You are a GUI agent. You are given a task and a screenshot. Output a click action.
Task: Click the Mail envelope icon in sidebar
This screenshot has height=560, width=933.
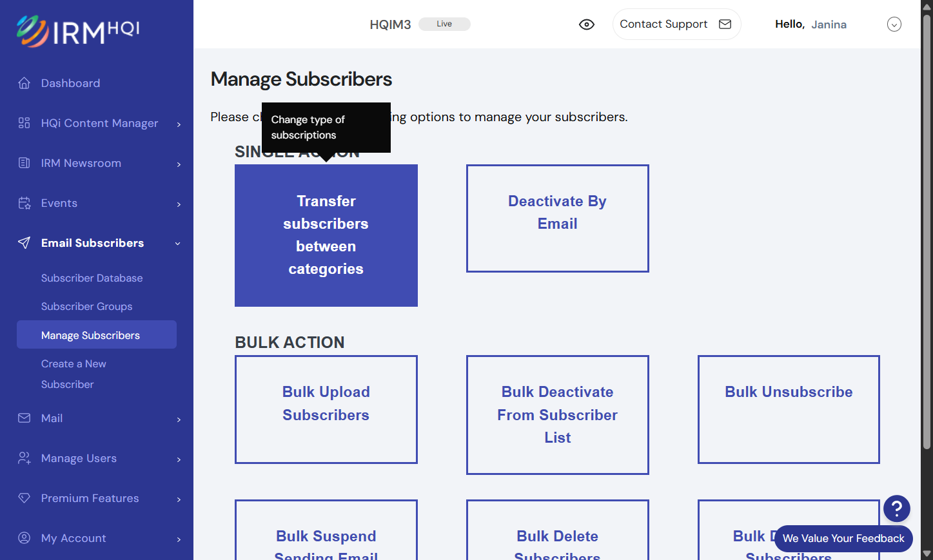pos(25,418)
